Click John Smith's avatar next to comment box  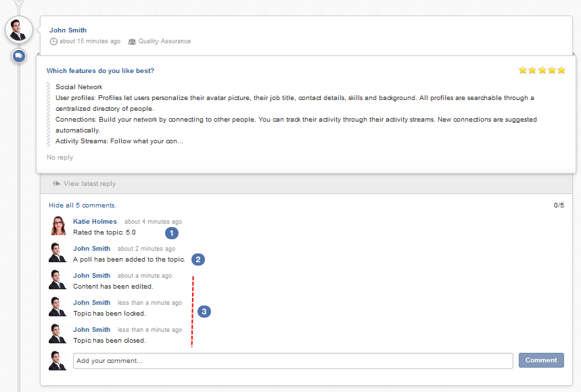(57, 360)
